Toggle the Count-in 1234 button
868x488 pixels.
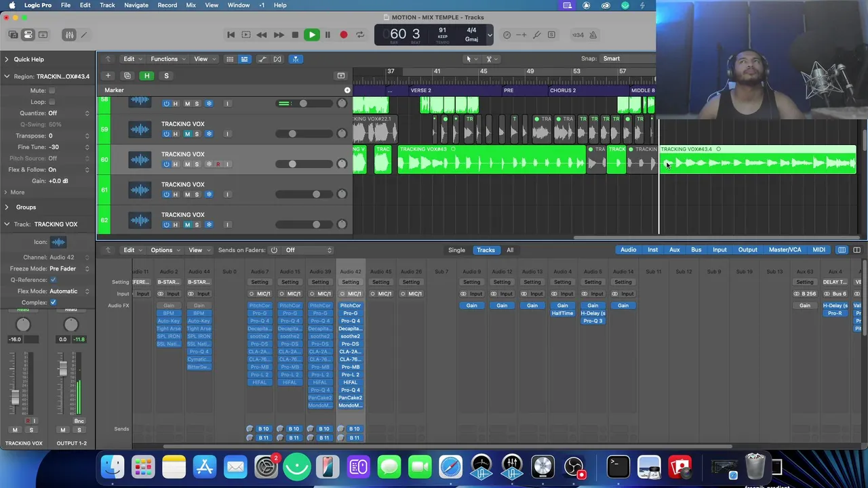point(578,35)
